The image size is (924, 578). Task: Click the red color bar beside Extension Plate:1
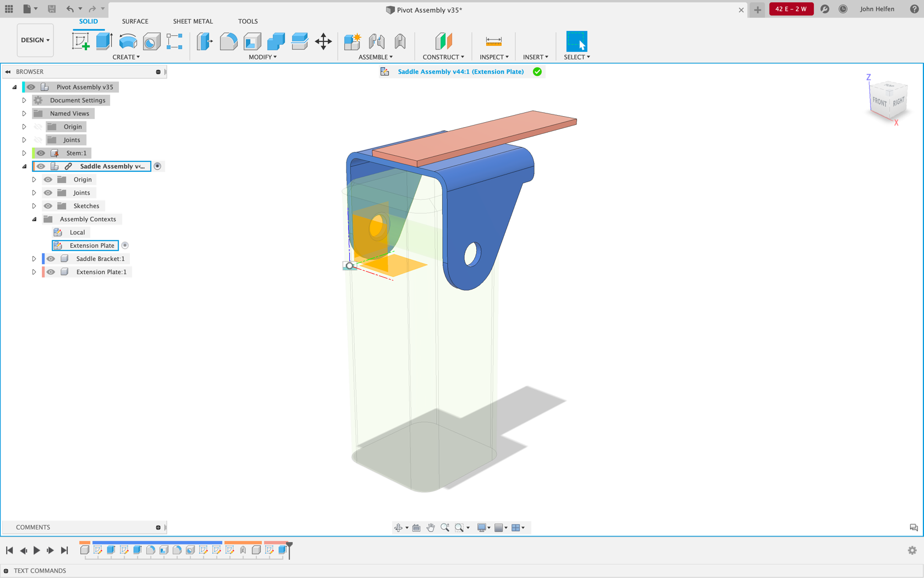click(43, 272)
